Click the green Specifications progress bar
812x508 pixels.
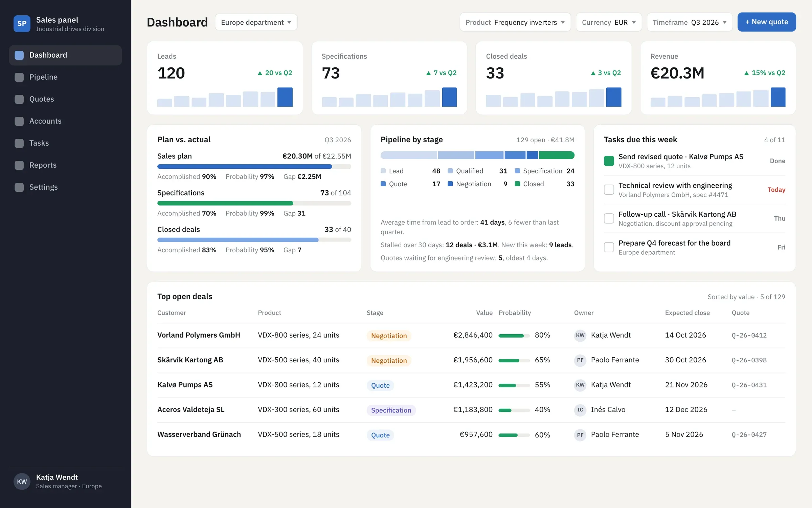tap(254, 203)
